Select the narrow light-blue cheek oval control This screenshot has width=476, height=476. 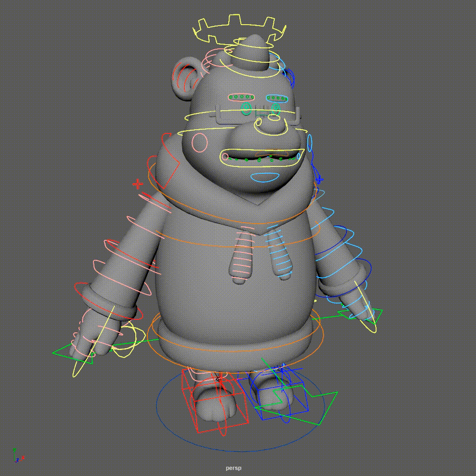pos(310,142)
